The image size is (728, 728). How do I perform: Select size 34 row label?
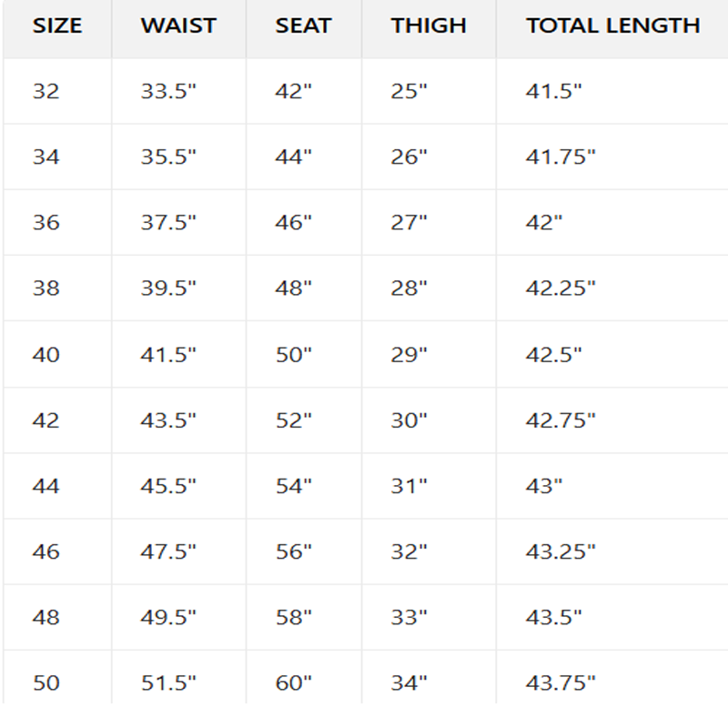46,157
